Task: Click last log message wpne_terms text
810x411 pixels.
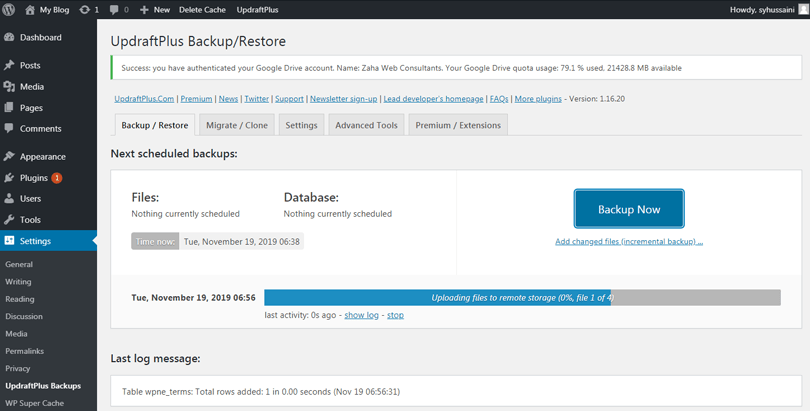Action: tap(261, 391)
